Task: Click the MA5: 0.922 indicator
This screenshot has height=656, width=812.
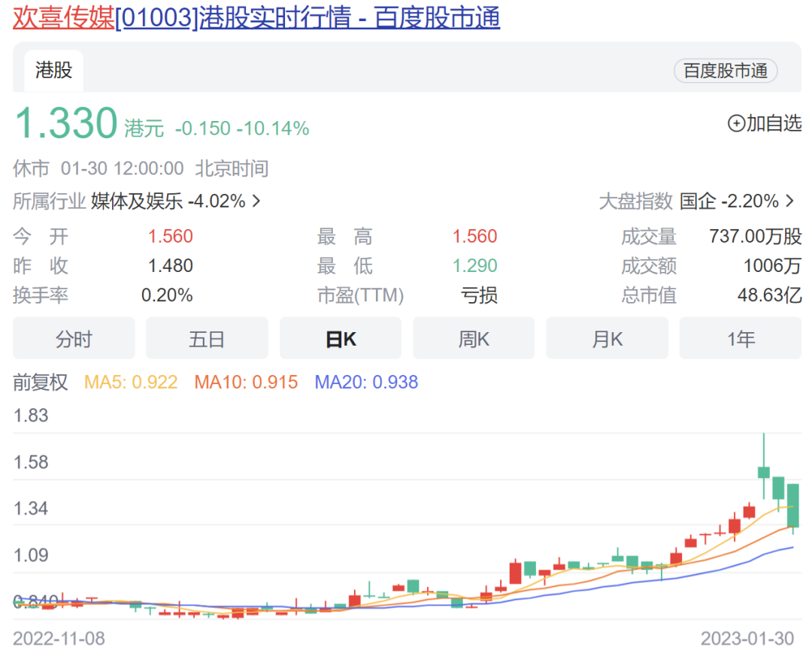Action: pos(131,382)
